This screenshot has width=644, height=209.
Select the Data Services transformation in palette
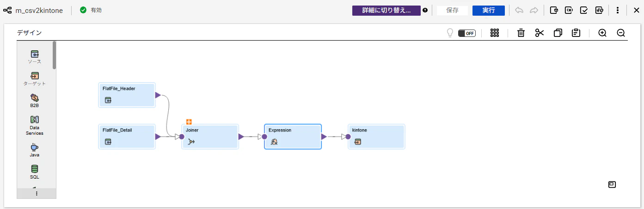tap(35, 125)
